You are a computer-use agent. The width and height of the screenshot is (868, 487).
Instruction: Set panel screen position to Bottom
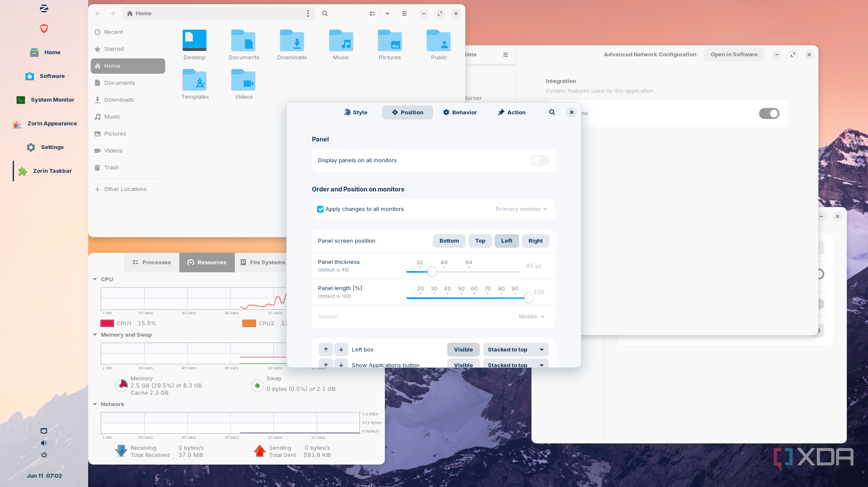(449, 241)
